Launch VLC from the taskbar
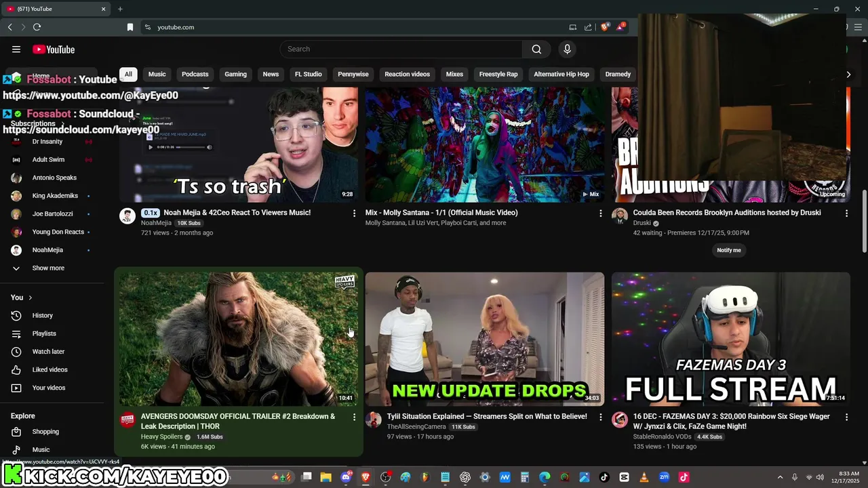The image size is (868, 488). click(x=644, y=477)
